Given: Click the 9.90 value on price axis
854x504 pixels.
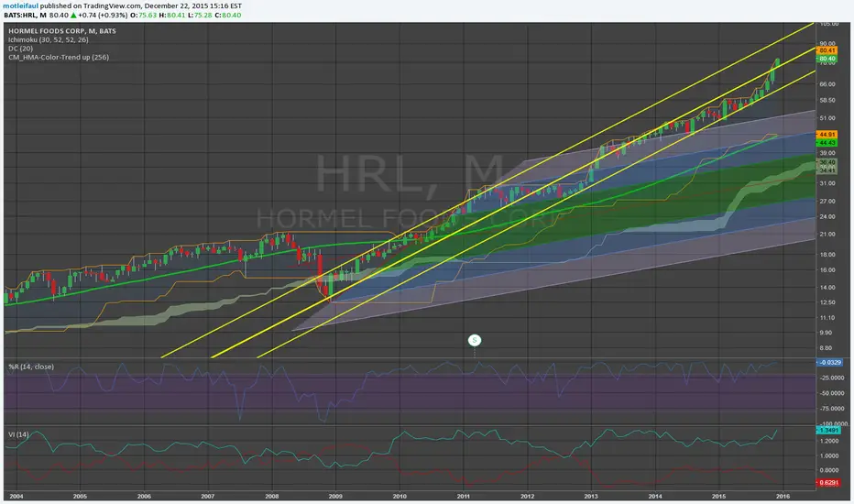Looking at the screenshot, I should point(827,333).
